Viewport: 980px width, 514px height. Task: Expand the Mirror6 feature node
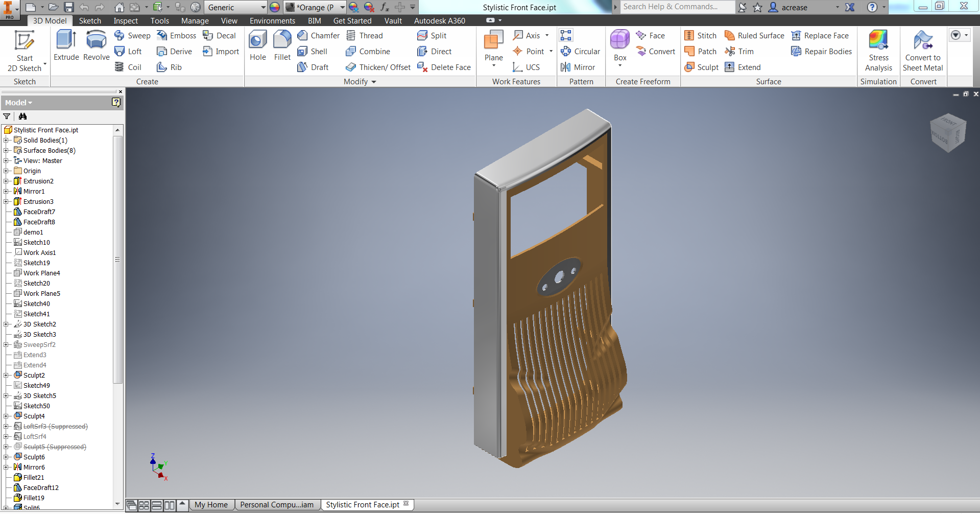click(6, 467)
